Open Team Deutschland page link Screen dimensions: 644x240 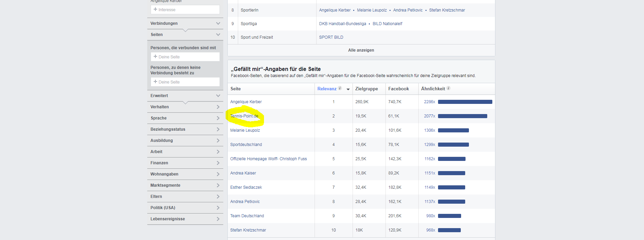coord(247,216)
